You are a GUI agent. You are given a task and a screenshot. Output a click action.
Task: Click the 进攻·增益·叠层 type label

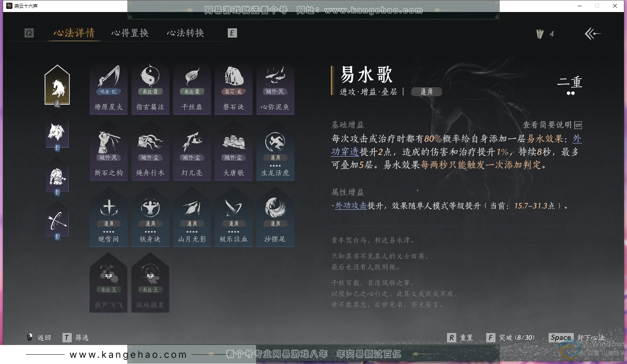[x=369, y=92]
